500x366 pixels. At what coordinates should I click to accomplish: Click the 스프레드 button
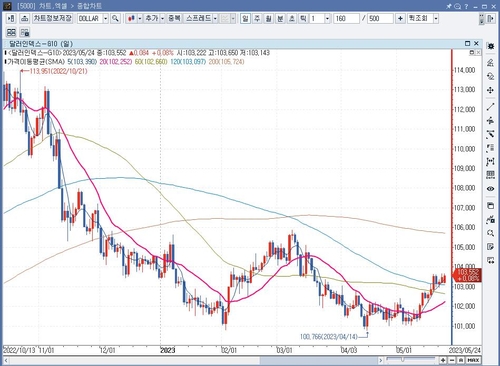(x=198, y=18)
